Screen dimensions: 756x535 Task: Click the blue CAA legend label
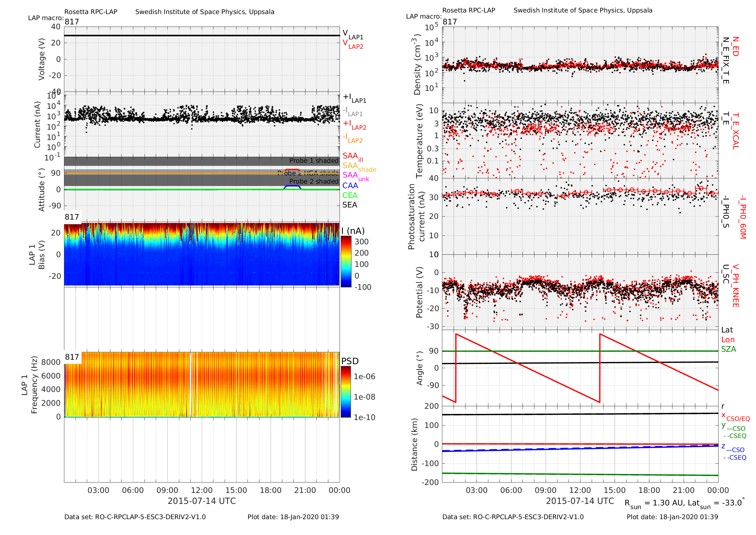click(x=350, y=186)
